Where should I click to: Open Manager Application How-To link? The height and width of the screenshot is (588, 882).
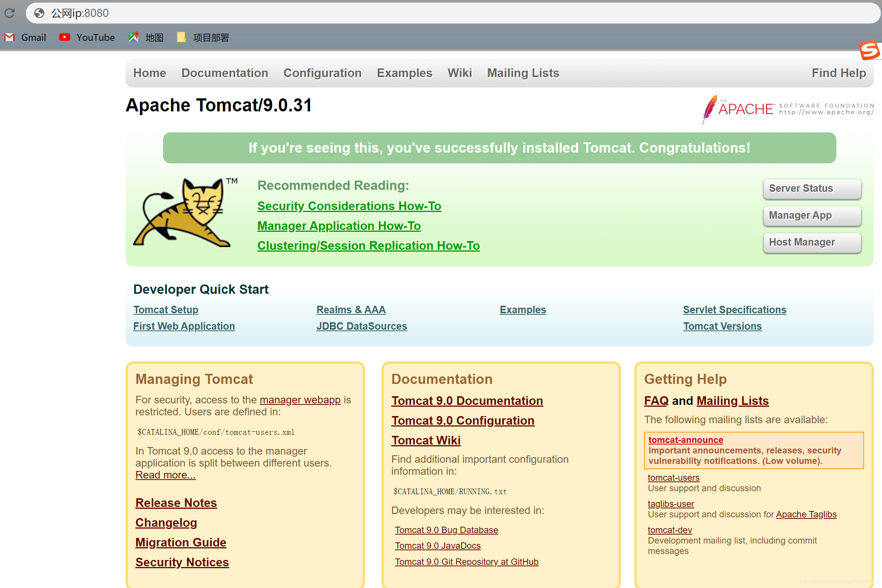point(339,226)
